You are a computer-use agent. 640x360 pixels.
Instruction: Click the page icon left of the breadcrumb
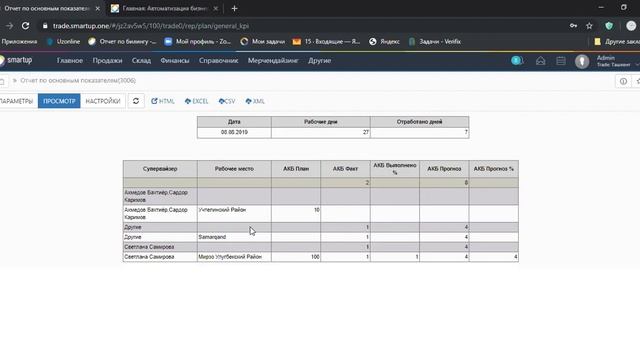(2, 81)
